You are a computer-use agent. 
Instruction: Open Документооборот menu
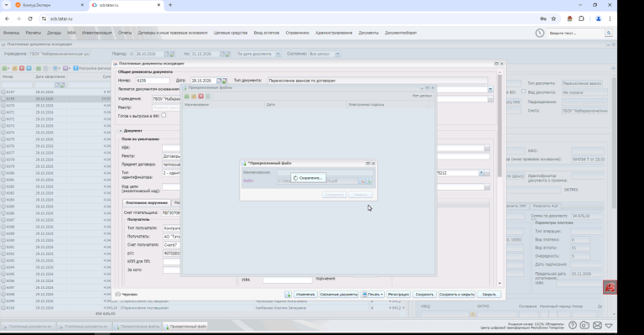coord(401,33)
